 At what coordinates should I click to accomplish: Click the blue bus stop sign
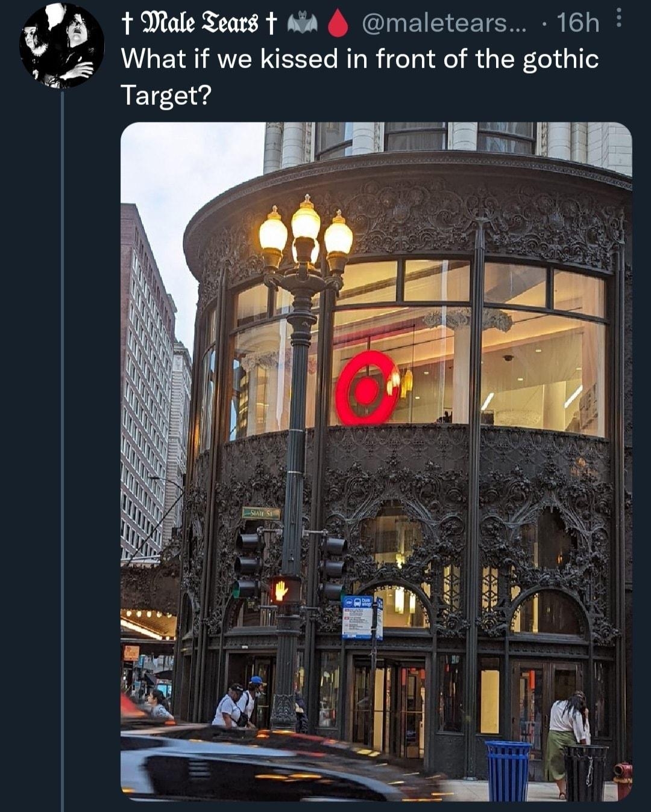358,616
